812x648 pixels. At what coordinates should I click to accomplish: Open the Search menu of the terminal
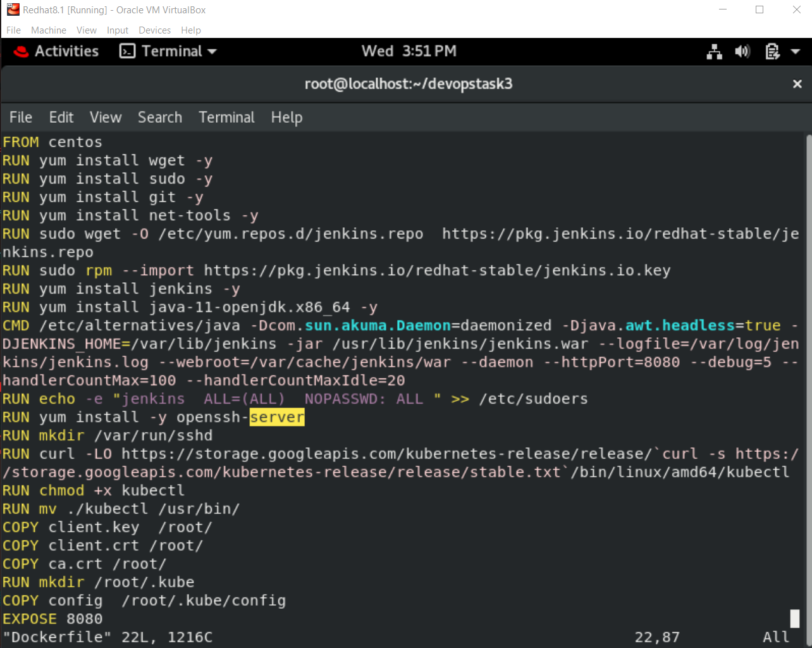pyautogui.click(x=159, y=117)
